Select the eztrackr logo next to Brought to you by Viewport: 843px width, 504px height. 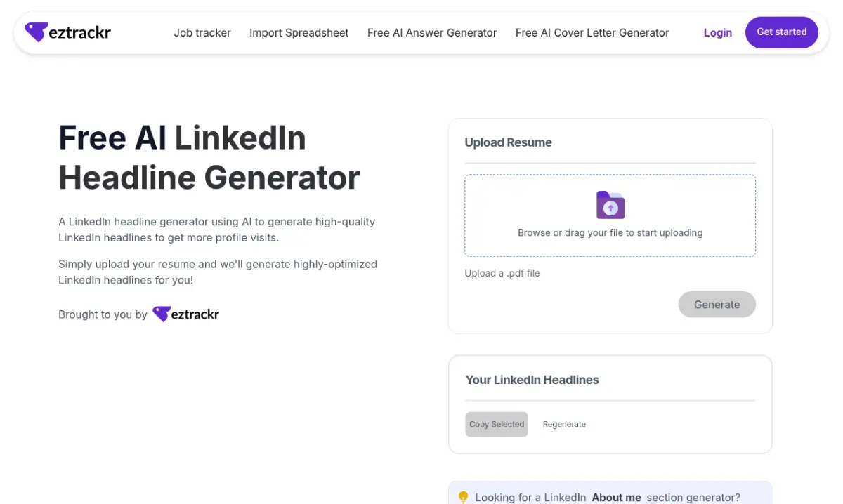click(x=185, y=314)
